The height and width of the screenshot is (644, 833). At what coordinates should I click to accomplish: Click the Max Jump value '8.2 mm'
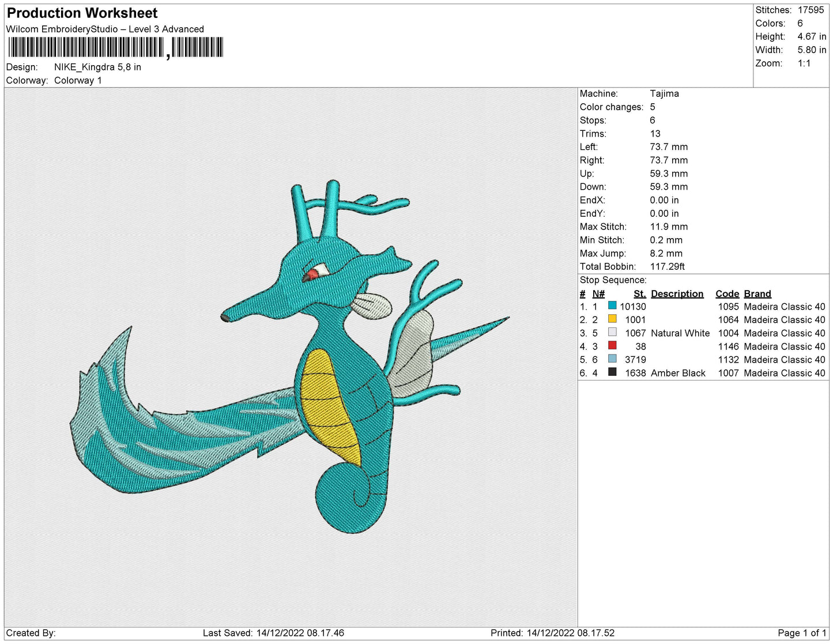click(x=666, y=253)
